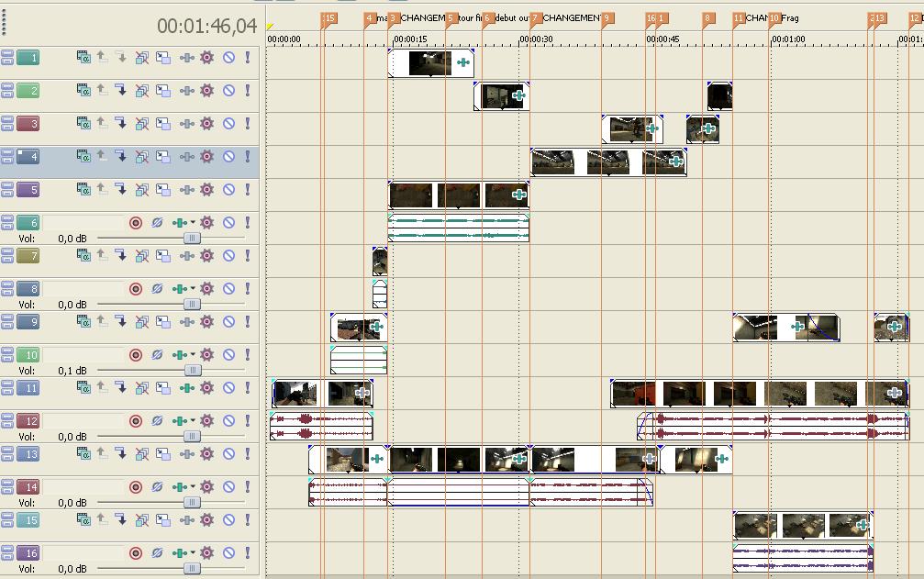924x579 pixels.
Task: Click the 00:01:46,04 timecode display
Action: [x=206, y=26]
